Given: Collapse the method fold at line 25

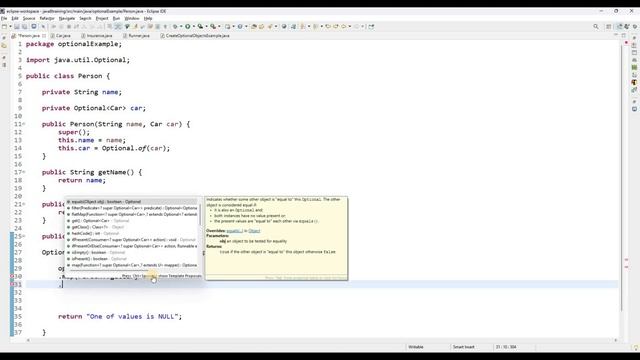Looking at the screenshot, I should click(24, 236).
